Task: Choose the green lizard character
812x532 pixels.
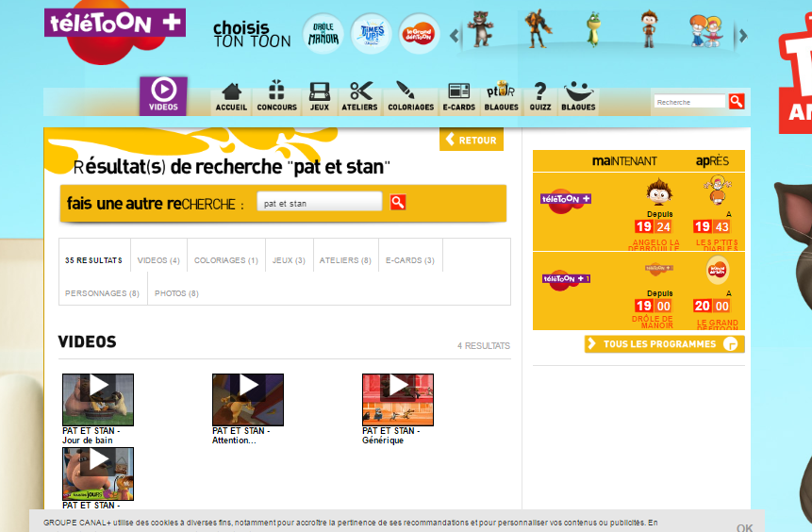Action: [593, 30]
